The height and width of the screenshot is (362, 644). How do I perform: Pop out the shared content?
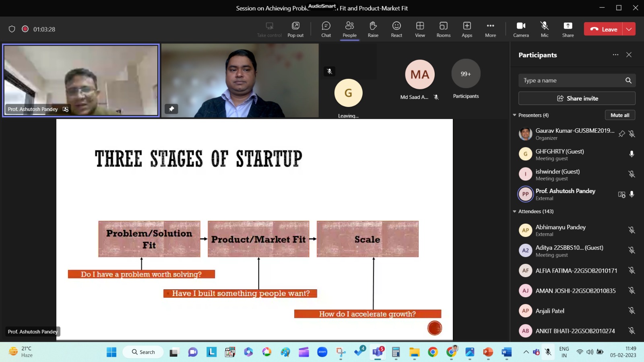point(295,29)
